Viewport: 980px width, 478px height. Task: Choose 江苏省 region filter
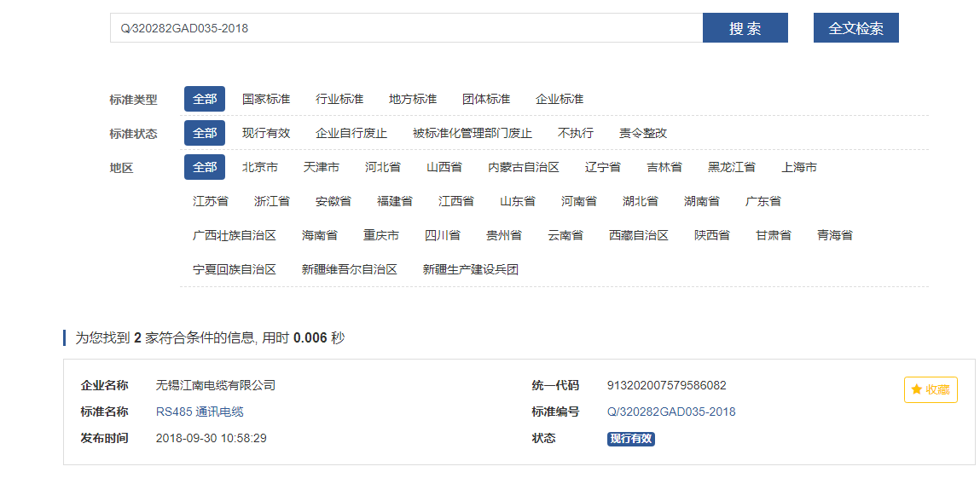(211, 201)
